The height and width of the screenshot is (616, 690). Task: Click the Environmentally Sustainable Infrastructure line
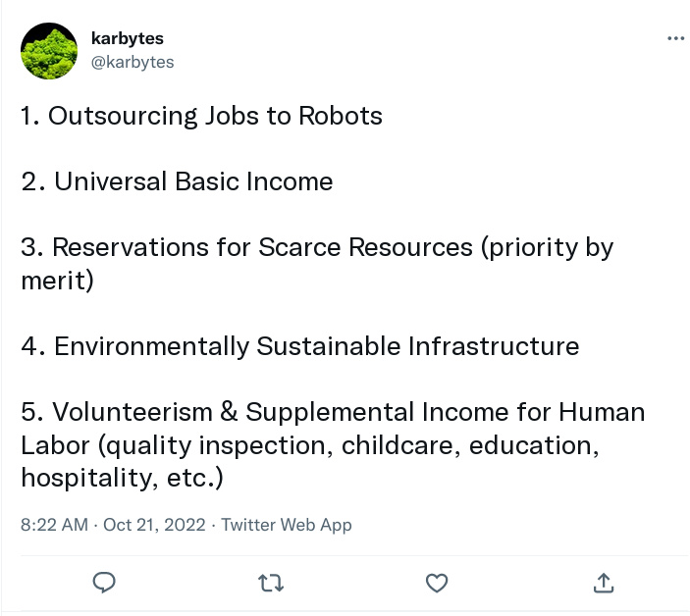pos(300,346)
